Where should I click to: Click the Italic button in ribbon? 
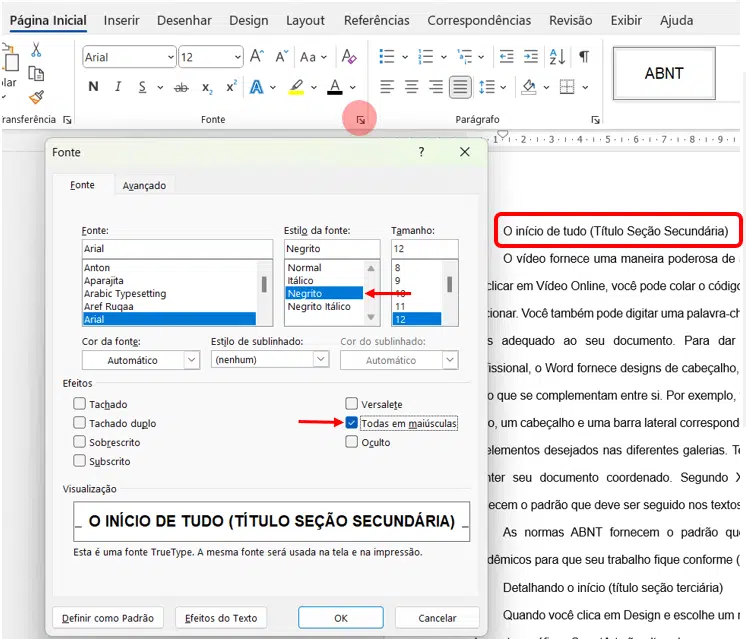(119, 88)
